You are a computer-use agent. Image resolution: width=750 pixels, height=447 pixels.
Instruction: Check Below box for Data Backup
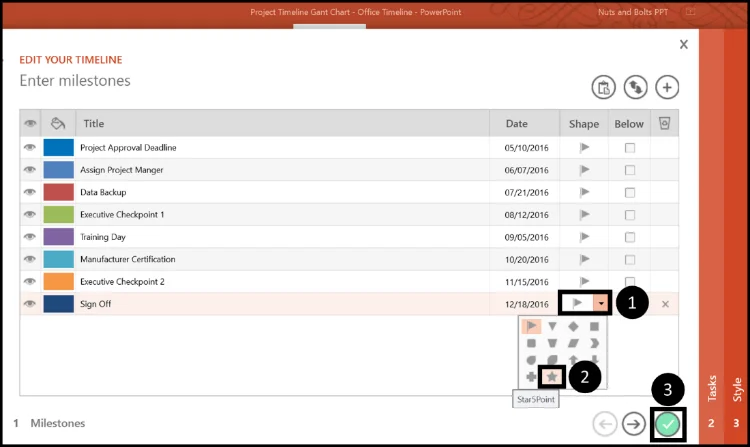pyautogui.click(x=629, y=193)
